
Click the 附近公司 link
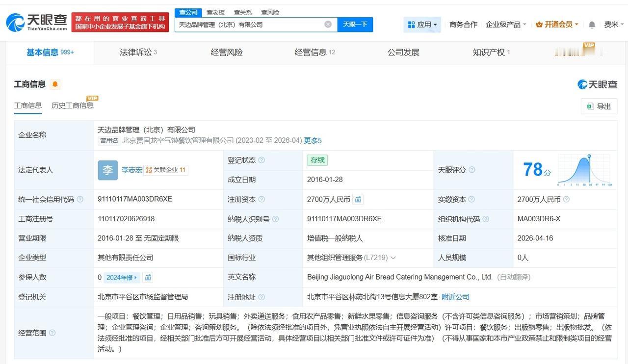455,297
